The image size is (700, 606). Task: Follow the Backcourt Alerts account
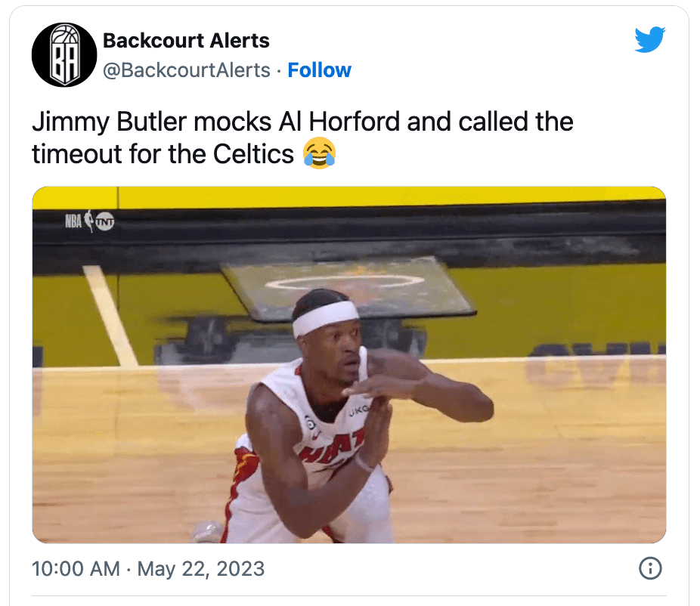[x=319, y=70]
